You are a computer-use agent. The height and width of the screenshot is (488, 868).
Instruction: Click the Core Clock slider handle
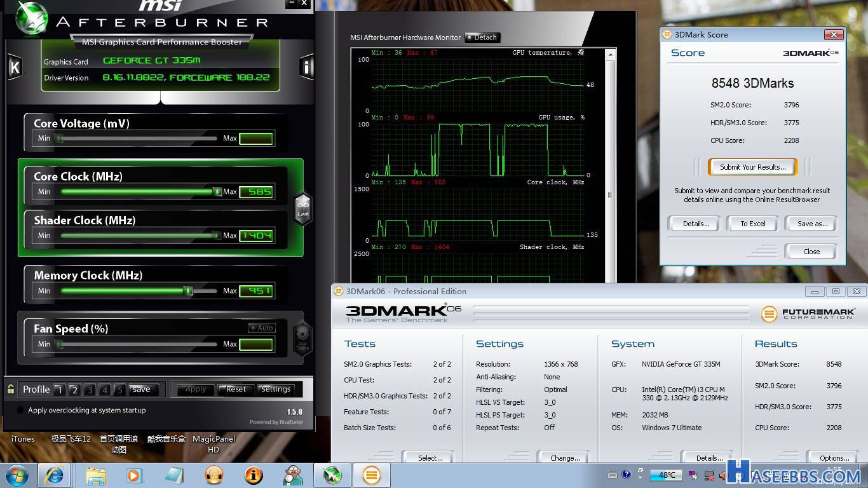pos(217,191)
